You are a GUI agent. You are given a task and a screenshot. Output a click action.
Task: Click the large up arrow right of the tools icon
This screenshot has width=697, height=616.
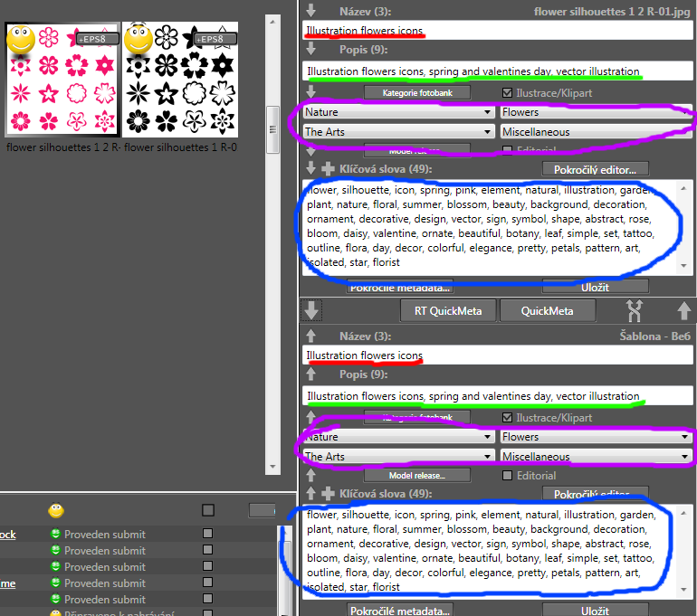pyautogui.click(x=683, y=310)
